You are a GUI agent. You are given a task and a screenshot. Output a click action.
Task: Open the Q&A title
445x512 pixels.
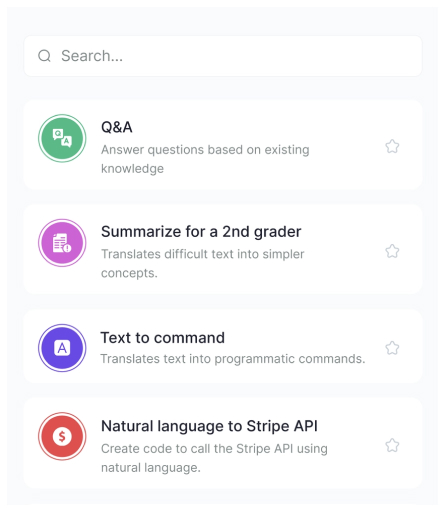(117, 127)
